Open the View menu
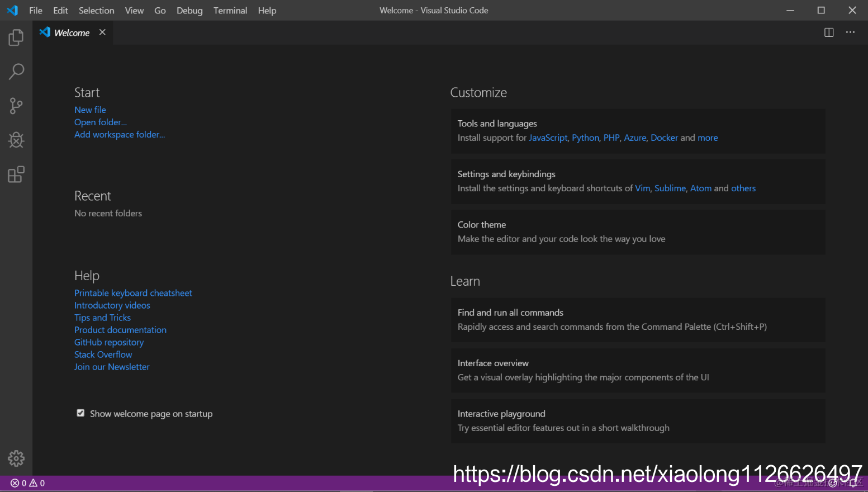 click(134, 11)
